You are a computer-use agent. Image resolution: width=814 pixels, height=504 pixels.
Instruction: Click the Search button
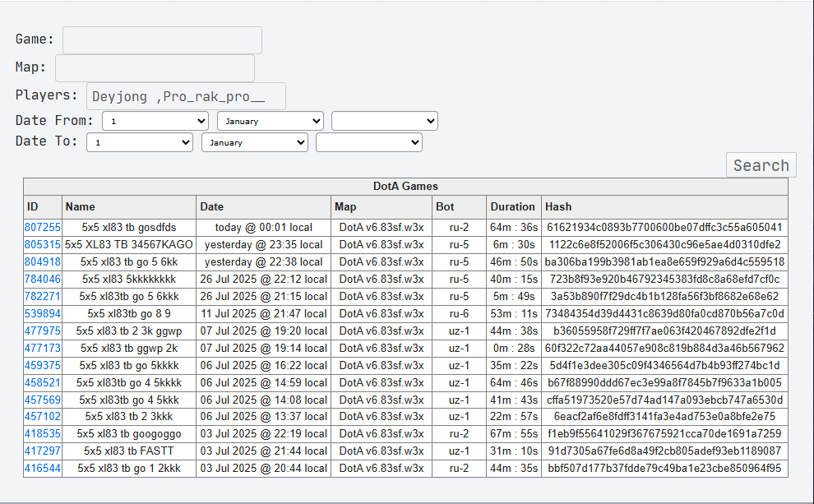coord(761,165)
